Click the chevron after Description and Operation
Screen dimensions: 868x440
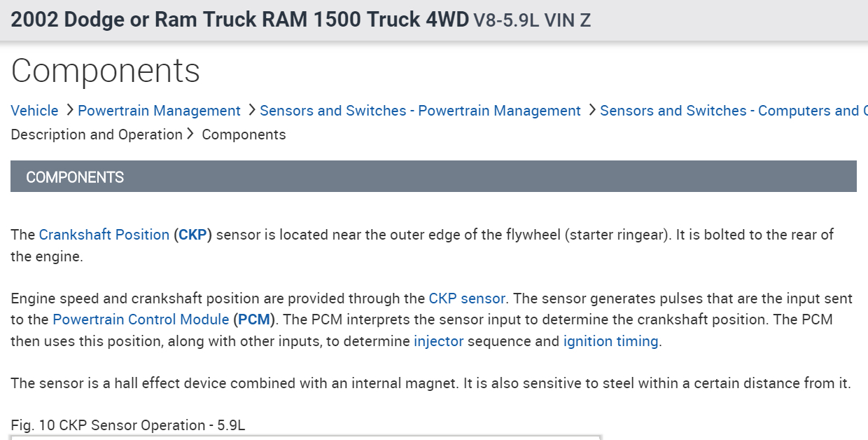pyautogui.click(x=190, y=134)
